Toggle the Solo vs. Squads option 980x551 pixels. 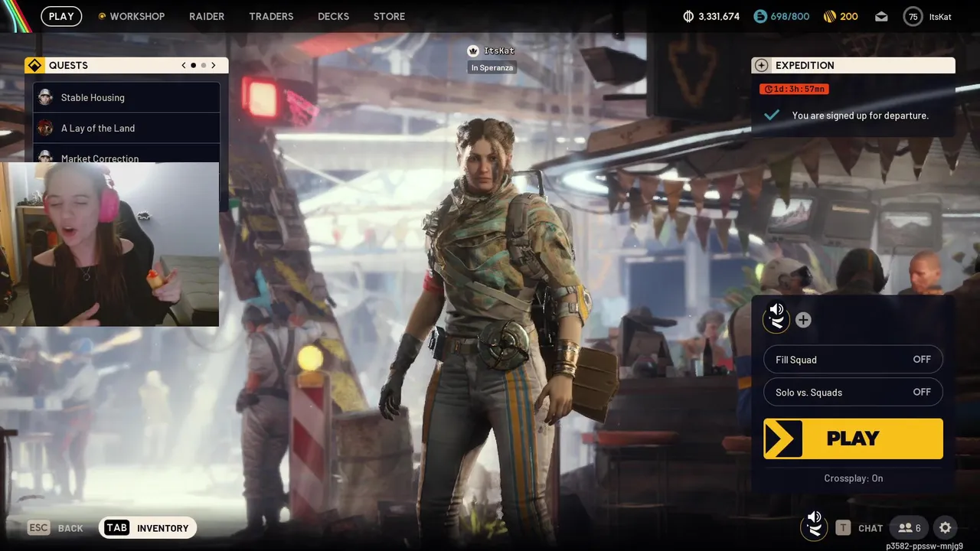[853, 392]
